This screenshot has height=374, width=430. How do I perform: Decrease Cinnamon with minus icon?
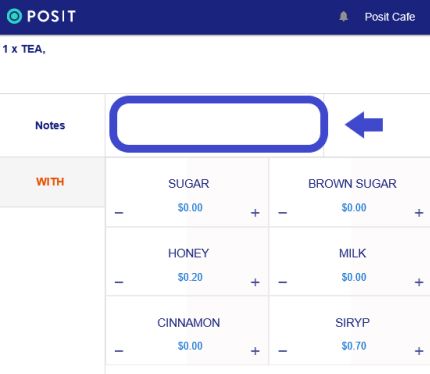(119, 351)
